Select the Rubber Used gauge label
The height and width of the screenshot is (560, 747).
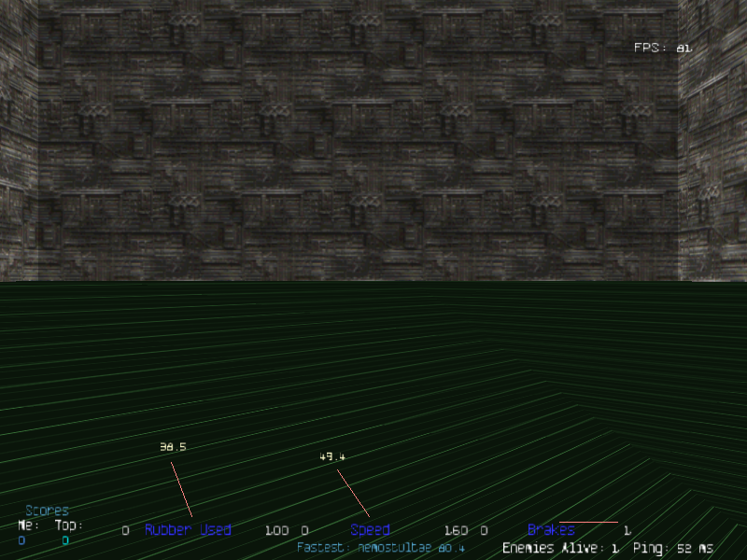tap(187, 530)
